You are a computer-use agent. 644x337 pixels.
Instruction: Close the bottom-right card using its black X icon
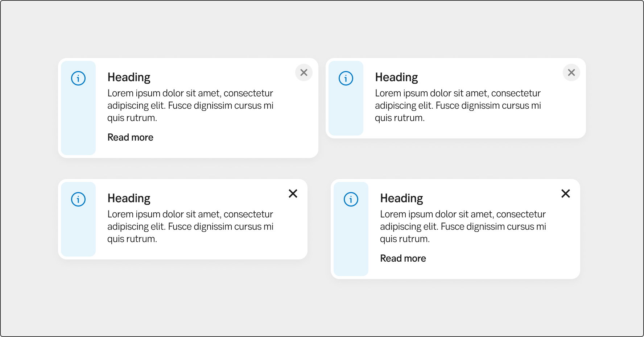coord(566,194)
